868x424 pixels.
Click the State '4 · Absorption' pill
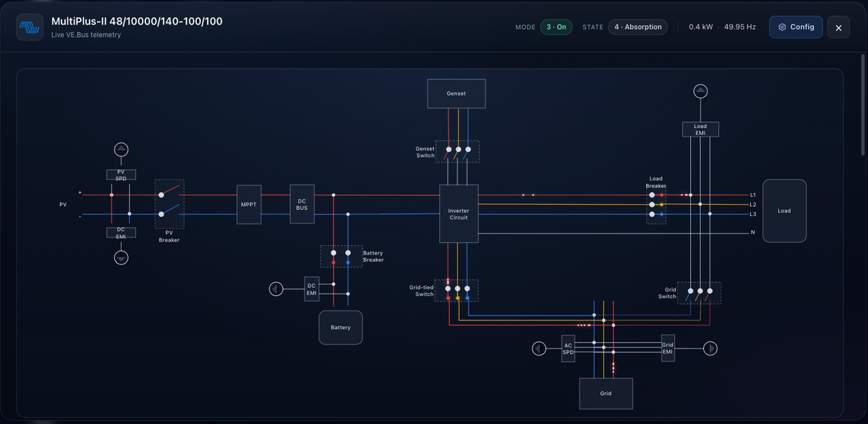pos(637,27)
